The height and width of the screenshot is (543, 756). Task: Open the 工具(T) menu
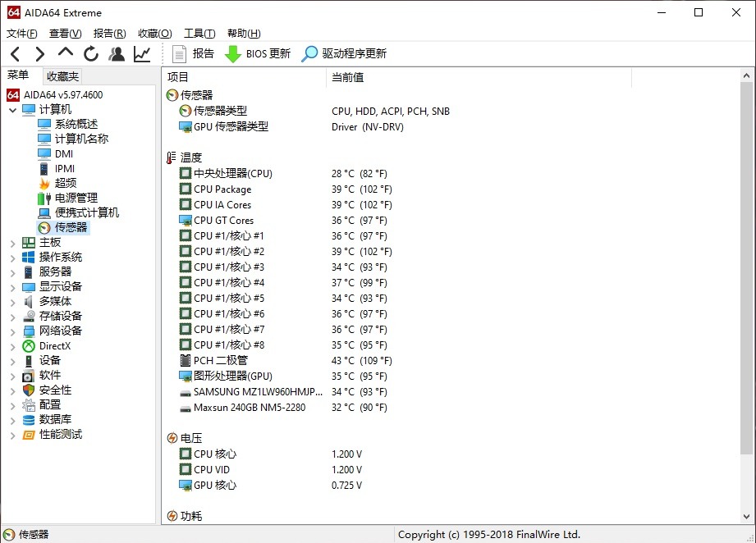199,34
